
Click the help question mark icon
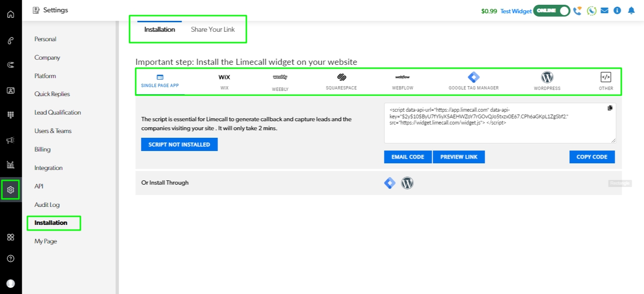pyautogui.click(x=10, y=258)
